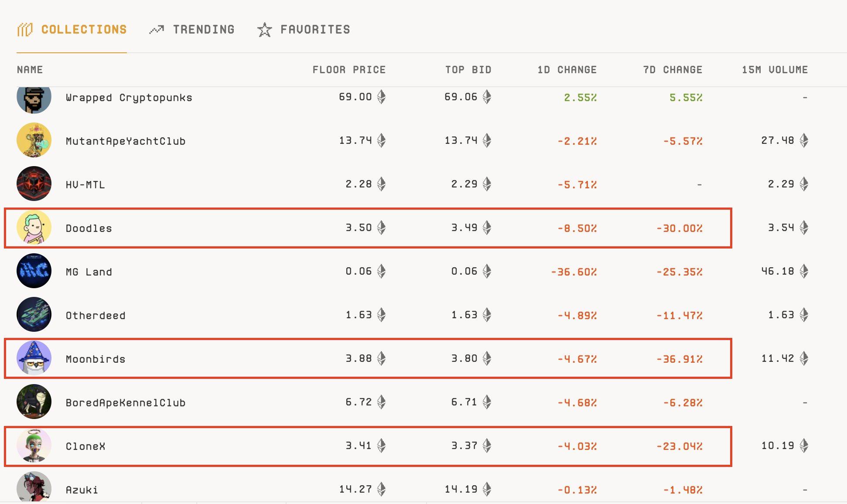
Task: Click the Doodles avatar thumbnail
Action: [34, 227]
